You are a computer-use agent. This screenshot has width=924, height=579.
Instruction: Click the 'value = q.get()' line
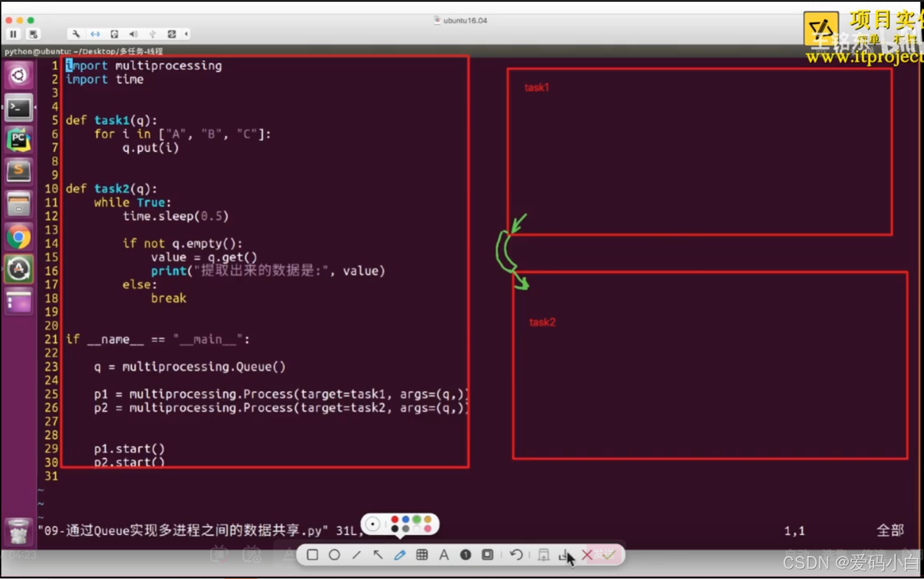(x=204, y=257)
